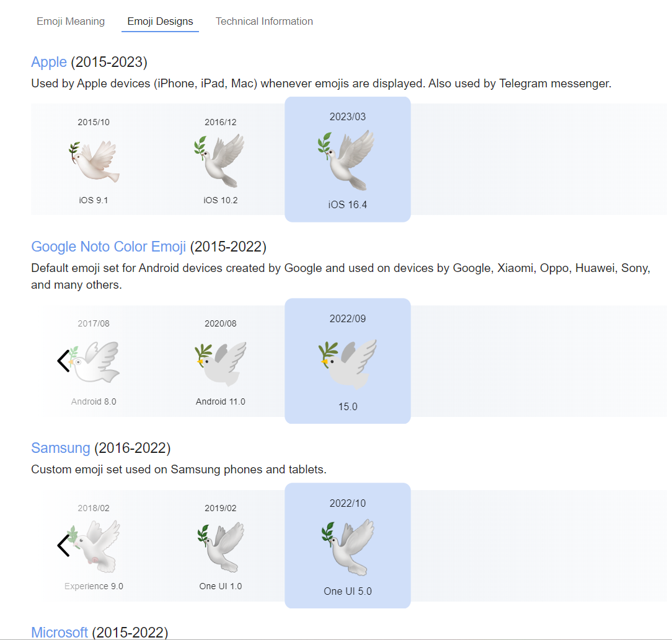Select the iOS 10.2 dove emoji design

(220, 161)
